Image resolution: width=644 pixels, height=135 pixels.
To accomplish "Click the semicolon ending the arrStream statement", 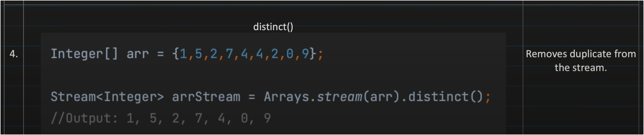I will tap(488, 97).
